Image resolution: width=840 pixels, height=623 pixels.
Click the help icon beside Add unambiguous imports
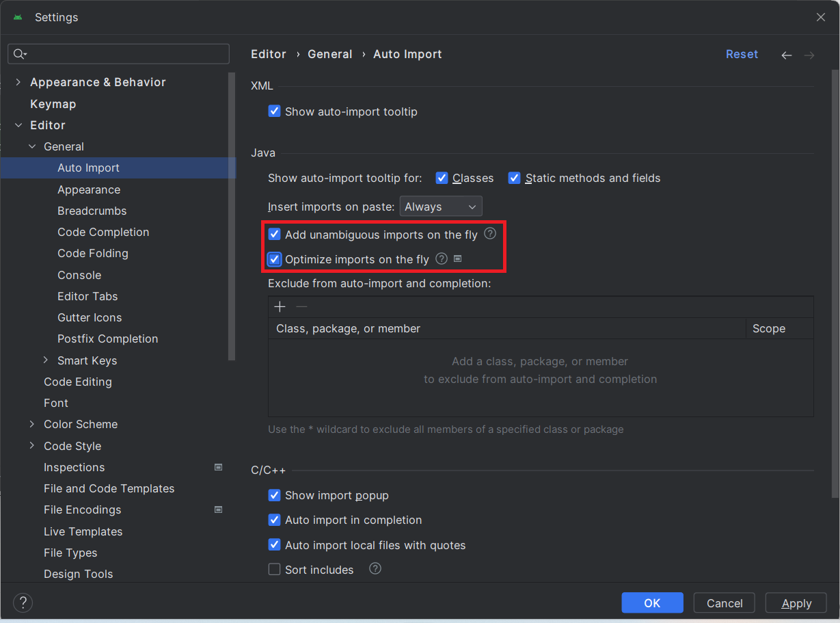(x=490, y=234)
